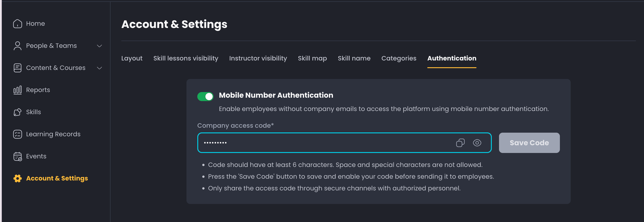Expand the People & Teams chevron
This screenshot has height=222, width=644.
[x=99, y=46]
